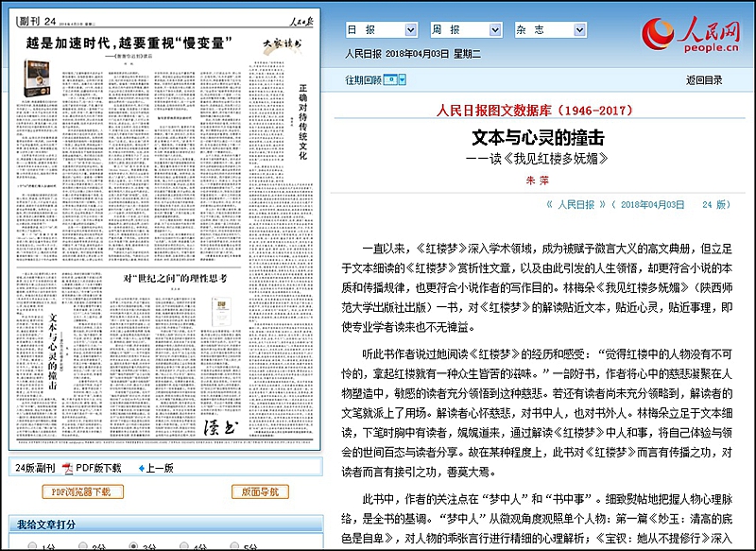Click the paragraph starting 一直以来，《红楼梦》
756x551 pixels.
537,288
